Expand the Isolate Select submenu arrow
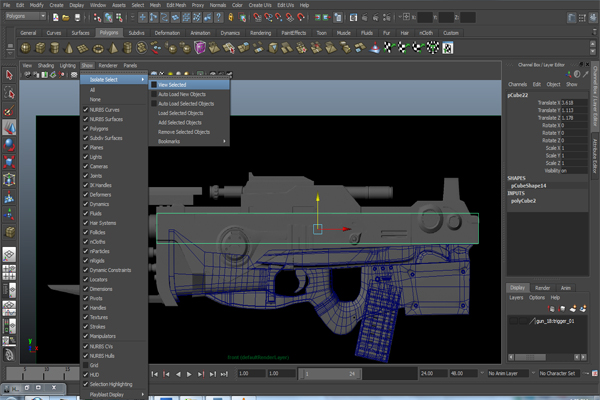 click(x=143, y=80)
